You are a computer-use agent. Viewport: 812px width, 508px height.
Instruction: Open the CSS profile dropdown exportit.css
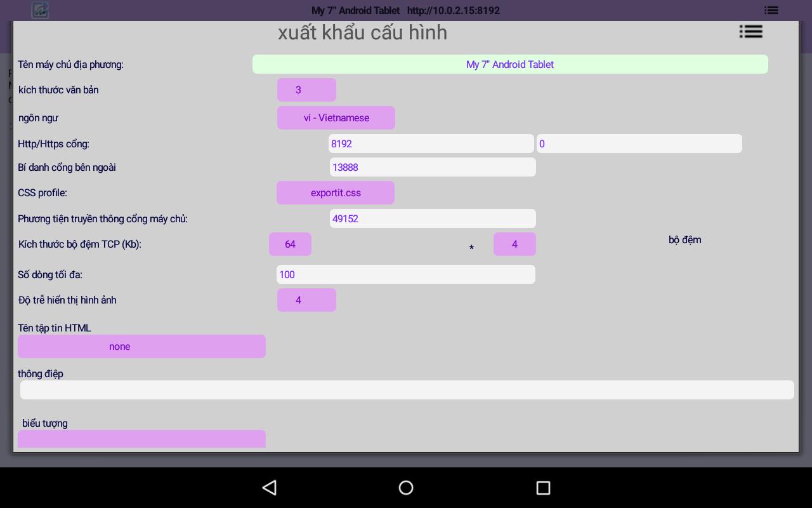coord(336,192)
